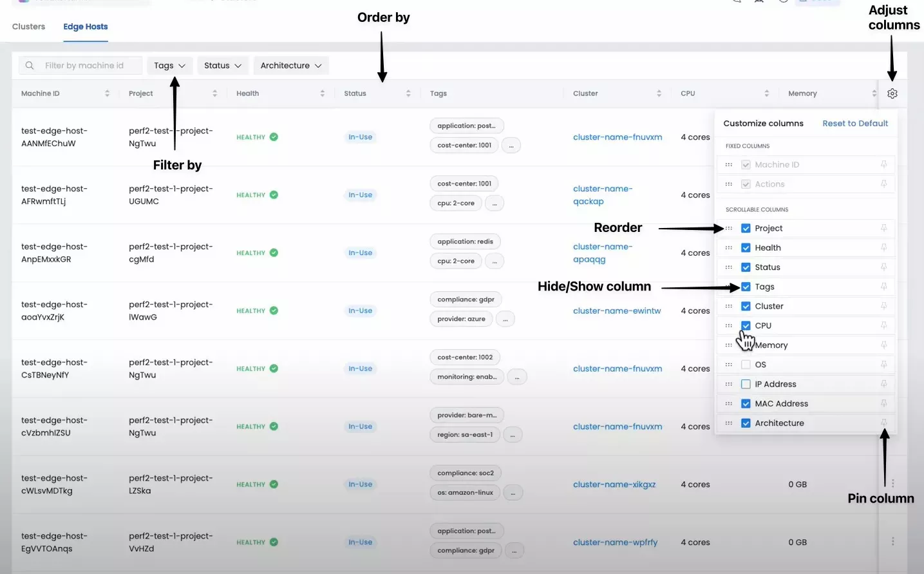
Task: Switch to the Clusters tab
Action: pos(28,26)
